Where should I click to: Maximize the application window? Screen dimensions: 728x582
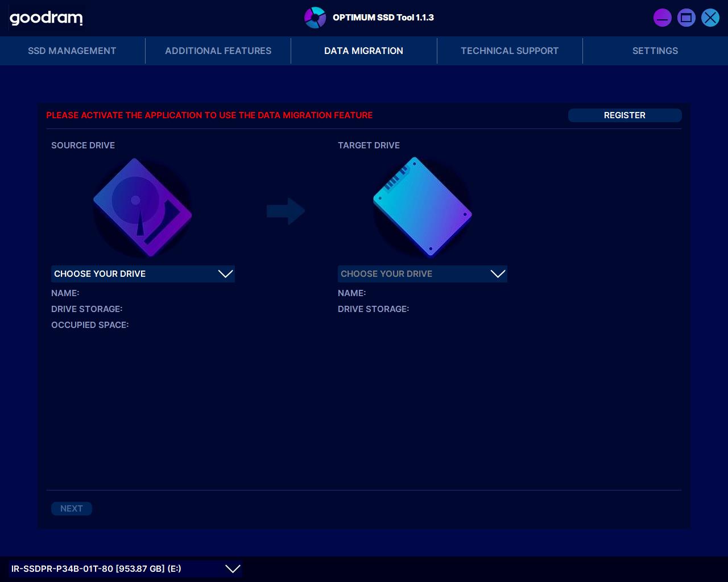[x=686, y=18]
